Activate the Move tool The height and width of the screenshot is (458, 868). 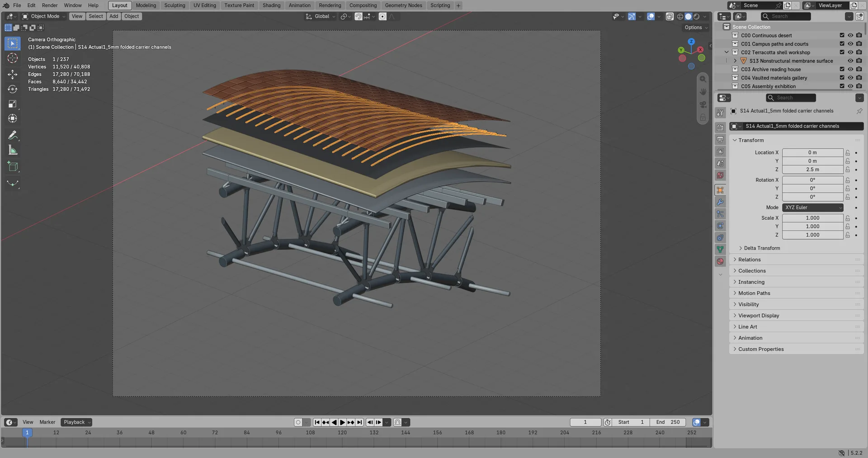click(13, 74)
